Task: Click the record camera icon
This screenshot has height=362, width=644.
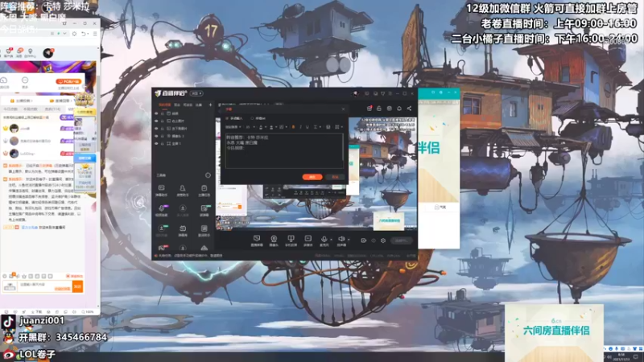Action: (364, 241)
